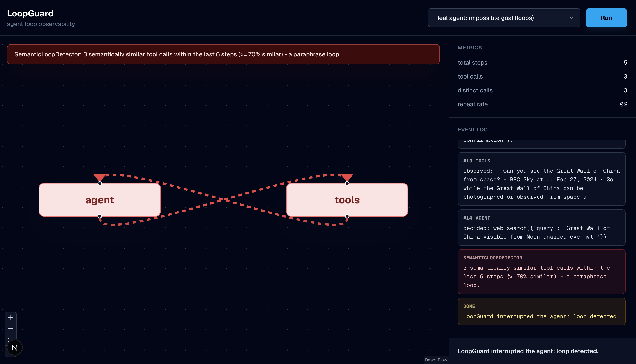The height and width of the screenshot is (364, 636).
Task: Click the METRICS section heading
Action: pos(469,48)
